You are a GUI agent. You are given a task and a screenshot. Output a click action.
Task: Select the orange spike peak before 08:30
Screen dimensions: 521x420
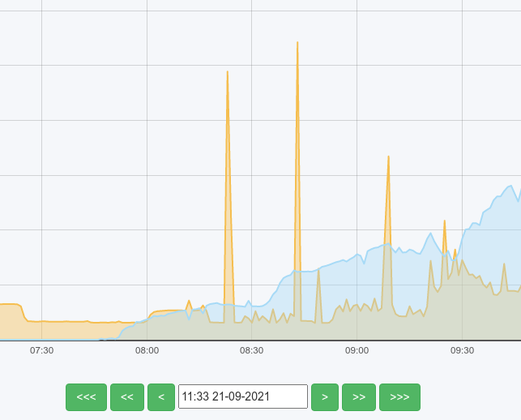[227, 72]
